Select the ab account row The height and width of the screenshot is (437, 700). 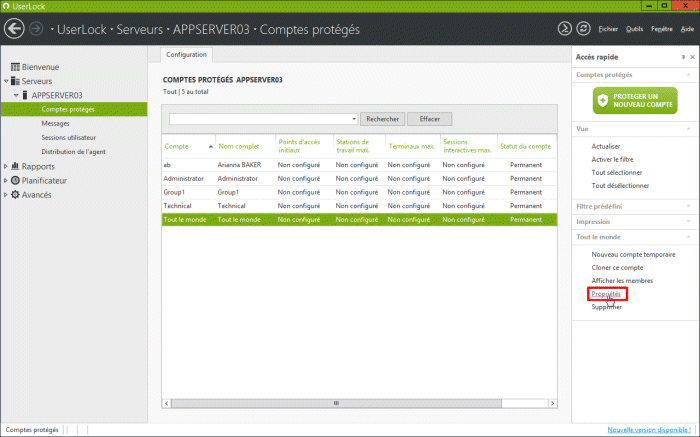click(x=359, y=165)
